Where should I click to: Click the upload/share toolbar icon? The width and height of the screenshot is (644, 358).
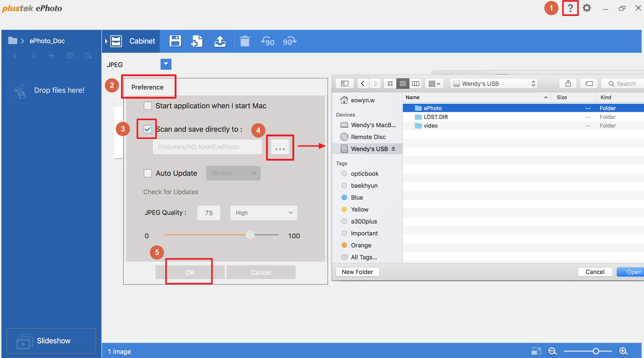coord(220,41)
